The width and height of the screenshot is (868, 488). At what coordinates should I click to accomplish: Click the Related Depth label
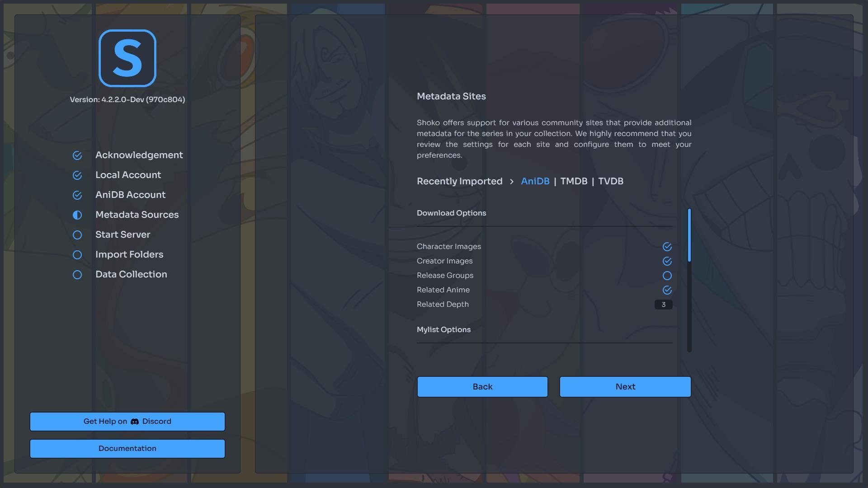(443, 304)
